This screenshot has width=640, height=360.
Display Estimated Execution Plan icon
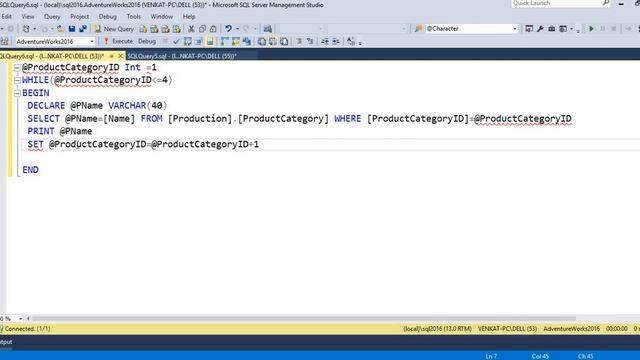click(187, 41)
